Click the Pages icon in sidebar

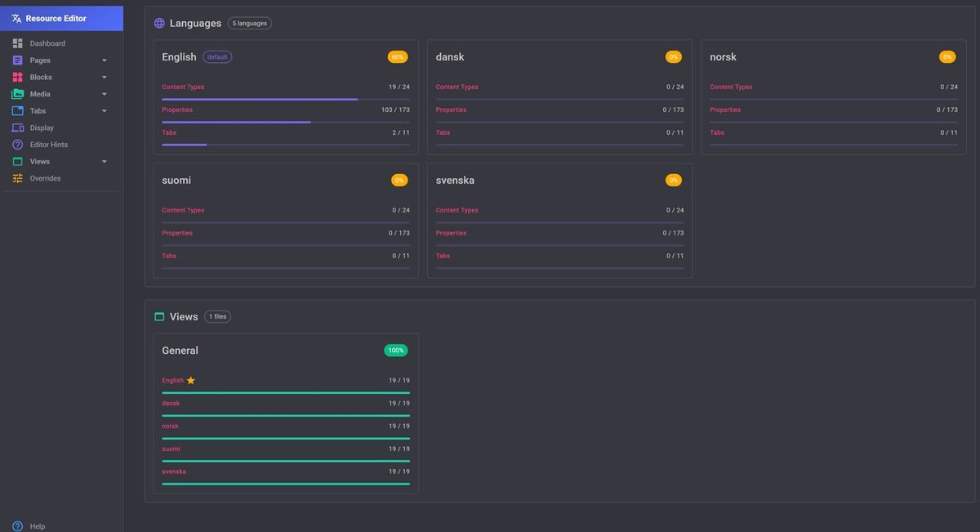click(x=17, y=60)
